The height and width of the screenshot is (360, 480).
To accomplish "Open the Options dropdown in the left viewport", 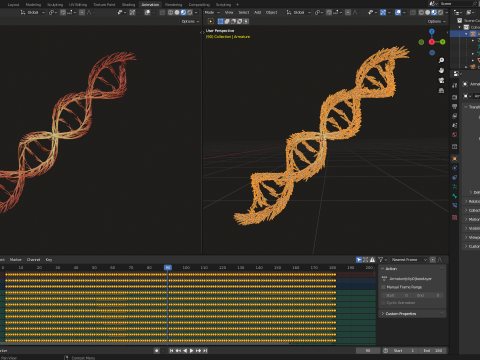I will pos(190,21).
